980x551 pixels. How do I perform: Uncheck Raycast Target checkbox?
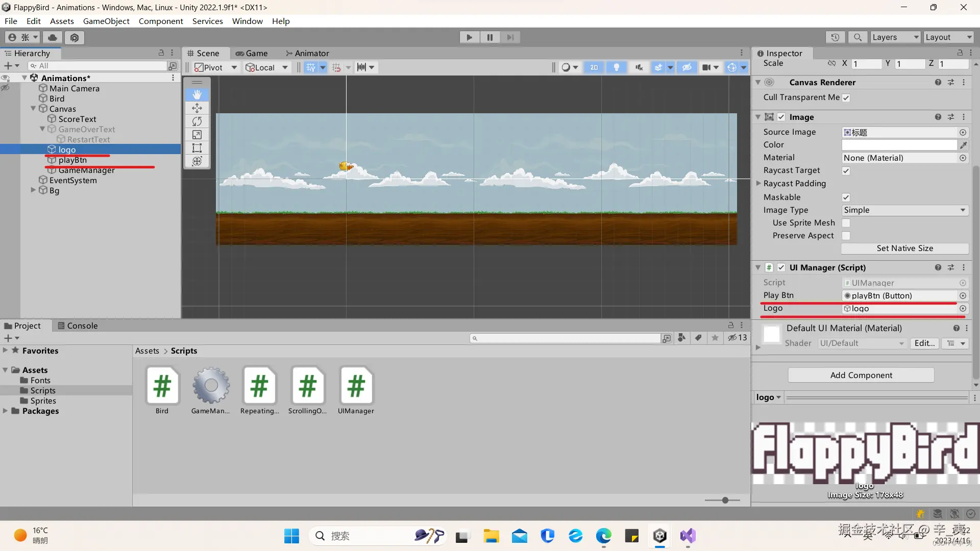(x=846, y=171)
